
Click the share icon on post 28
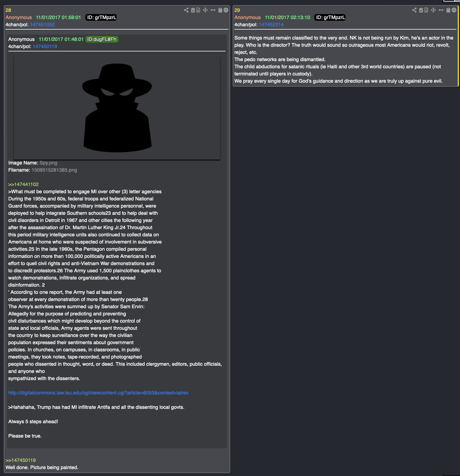point(186,10)
